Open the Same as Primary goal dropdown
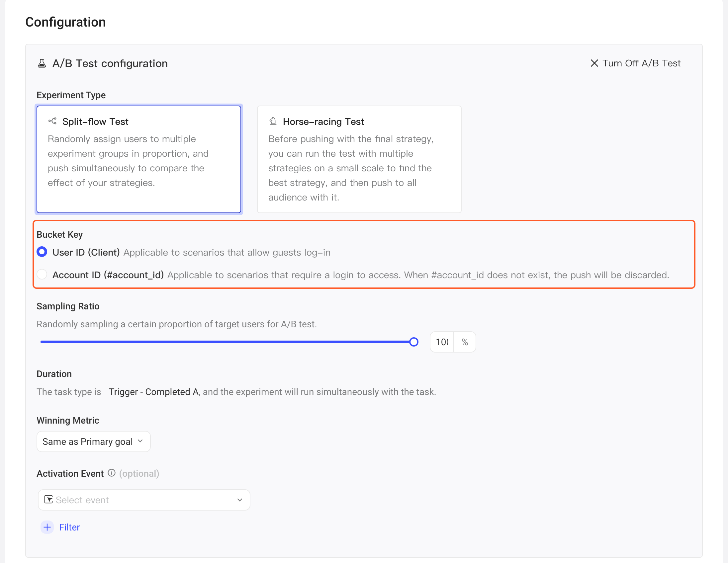Image resolution: width=728 pixels, height=563 pixels. (x=93, y=442)
